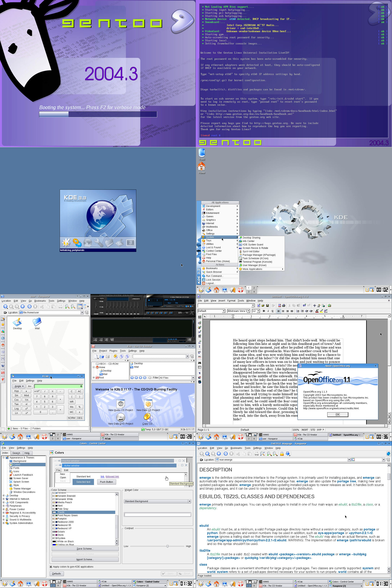392x588 pixels.
Task: Toggle the Inv button in KCalc
Action: [30, 386]
